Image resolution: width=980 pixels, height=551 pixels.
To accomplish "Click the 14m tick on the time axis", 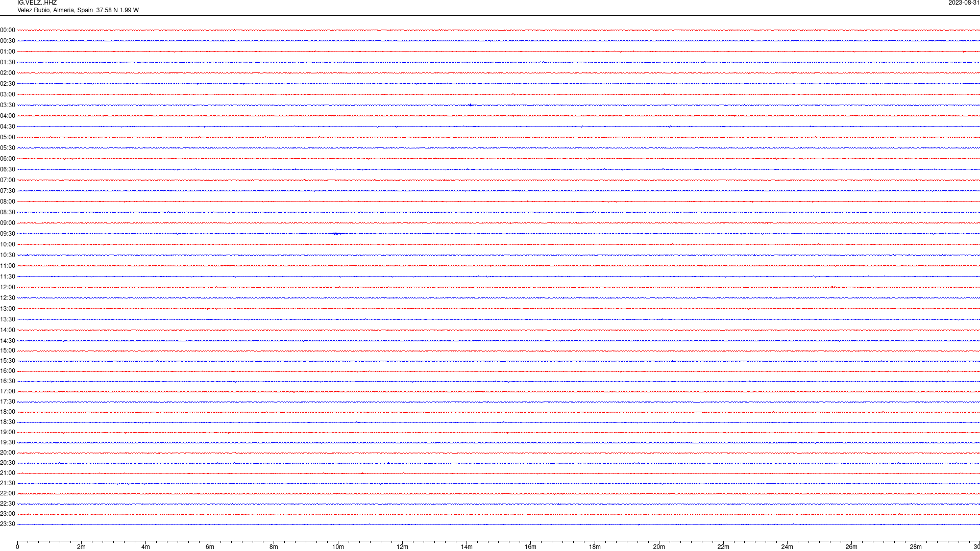I will (467, 547).
